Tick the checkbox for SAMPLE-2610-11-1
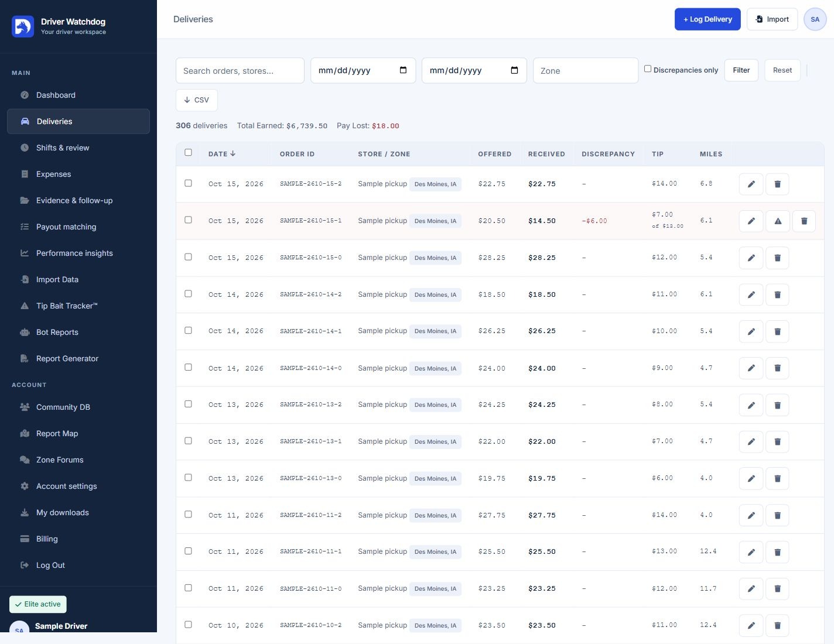The height and width of the screenshot is (644, 834). tap(188, 551)
